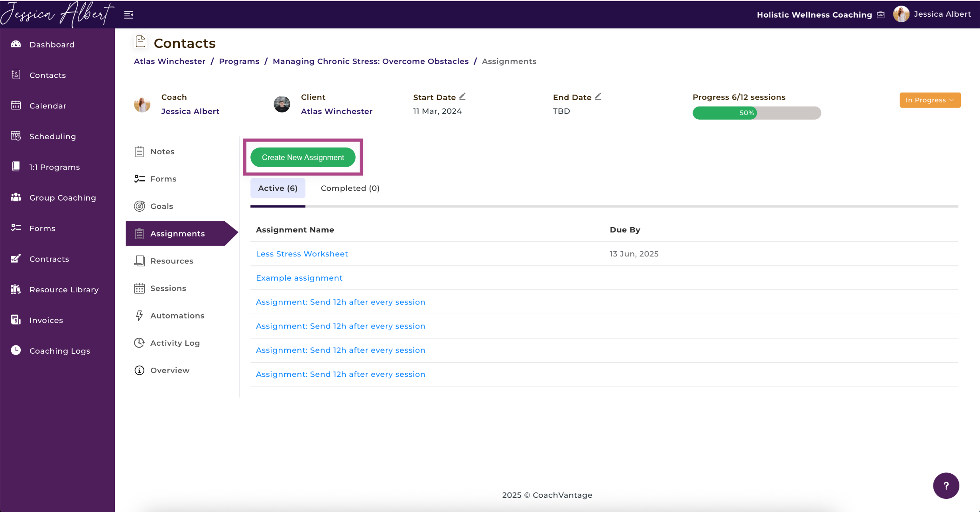The width and height of the screenshot is (980, 512).
Task: Click the Group Coaching people icon
Action: pyautogui.click(x=16, y=197)
